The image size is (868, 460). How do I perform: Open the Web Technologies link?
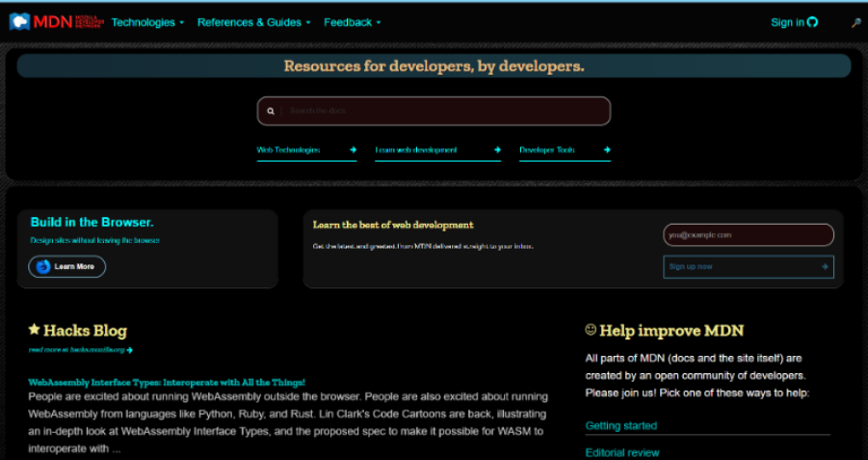[x=306, y=150]
